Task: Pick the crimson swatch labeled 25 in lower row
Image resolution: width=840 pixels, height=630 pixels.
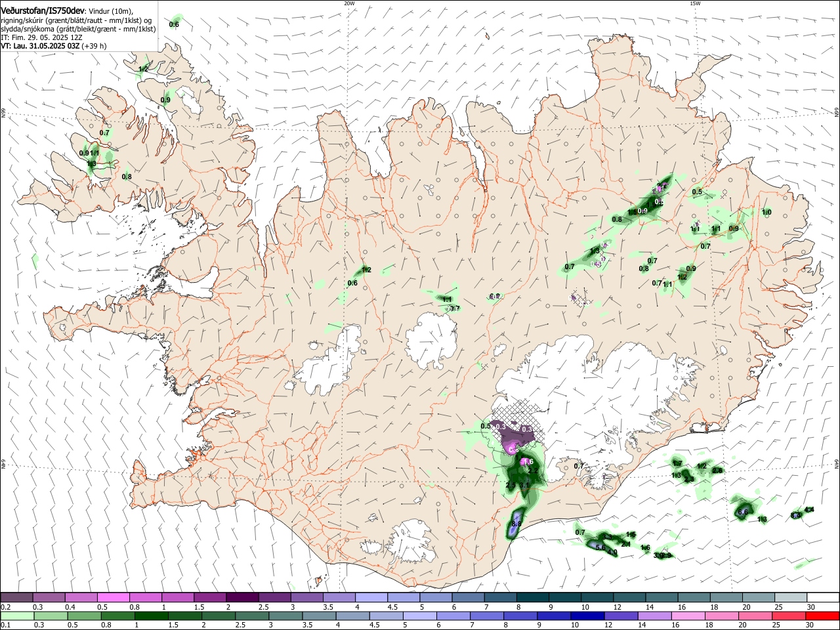Action: pos(788,616)
